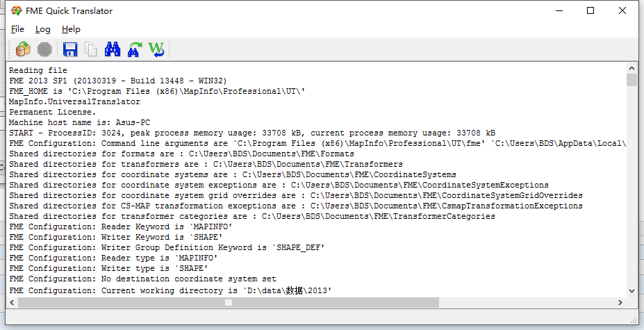
Task: Click the Copy log toolbar icon
Action: [91, 49]
